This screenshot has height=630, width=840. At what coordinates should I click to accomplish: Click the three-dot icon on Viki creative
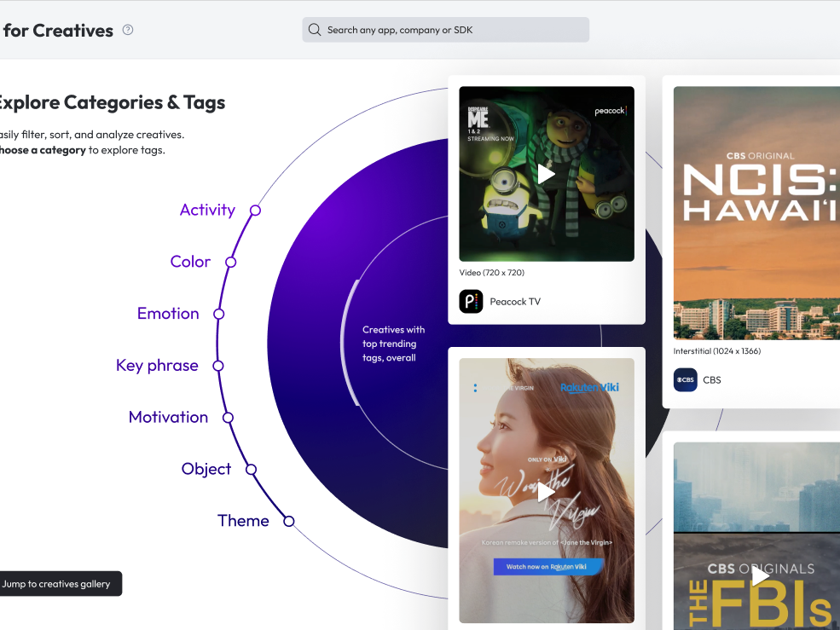coord(475,388)
